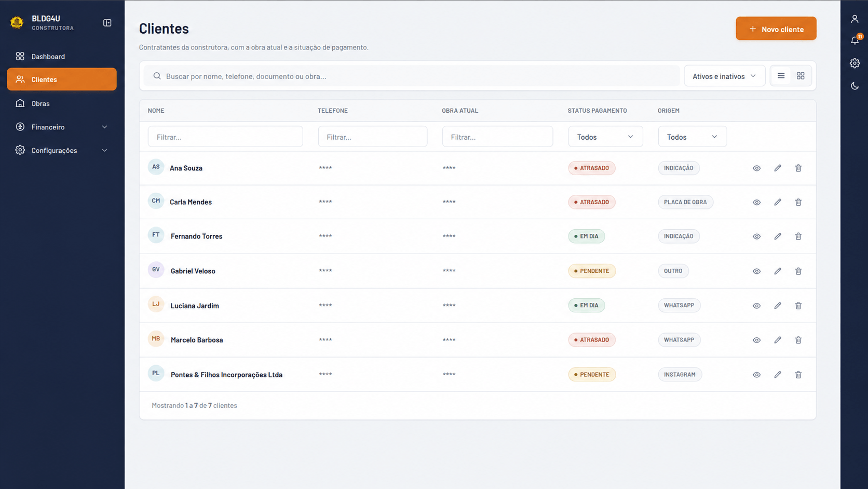Viewport: 868px width, 489px height.
Task: Open Obras in sidebar
Action: pyautogui.click(x=62, y=103)
